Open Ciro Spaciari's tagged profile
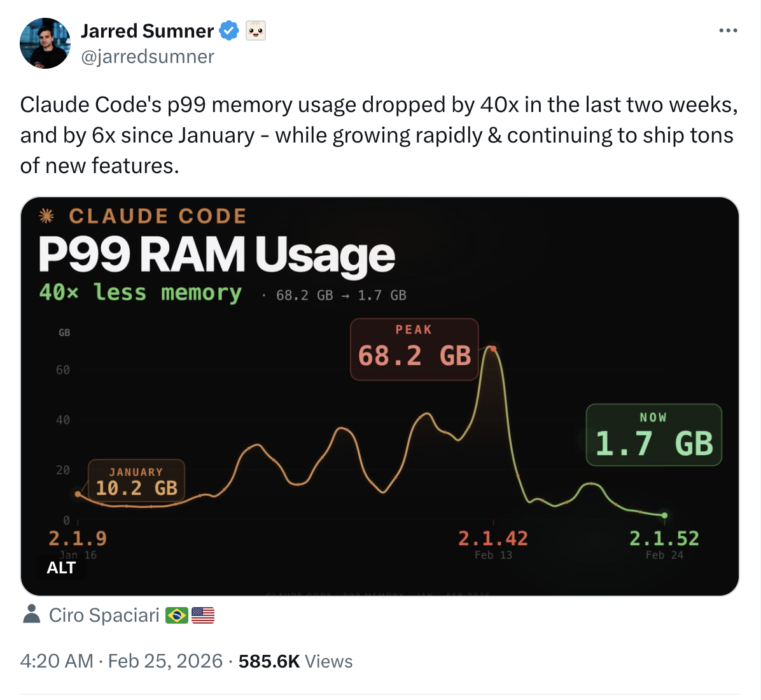The width and height of the screenshot is (761, 700). 104,615
